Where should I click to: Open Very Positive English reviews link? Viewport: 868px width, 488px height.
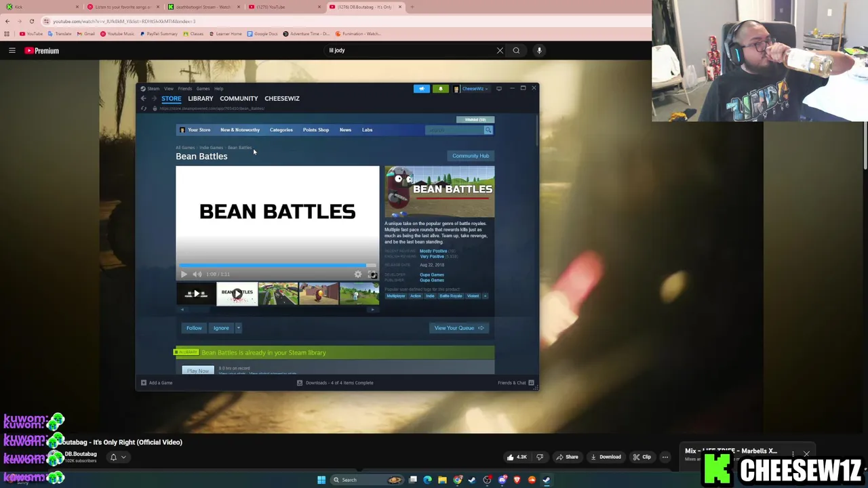point(432,257)
